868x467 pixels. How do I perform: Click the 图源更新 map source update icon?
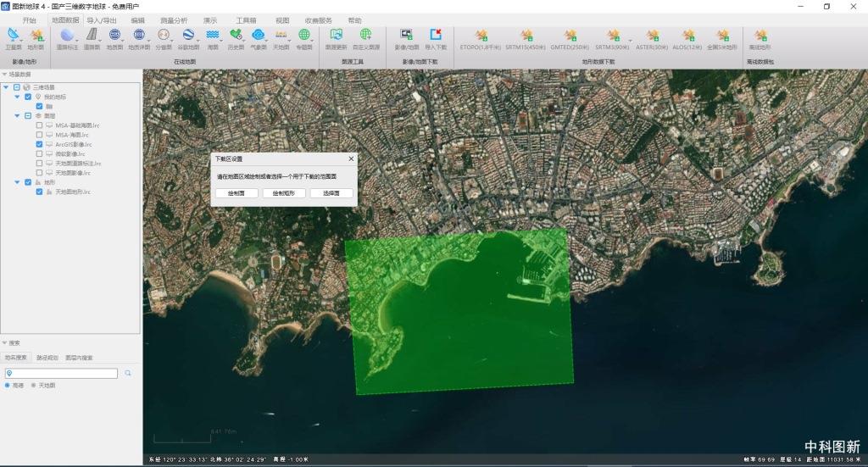(336, 35)
